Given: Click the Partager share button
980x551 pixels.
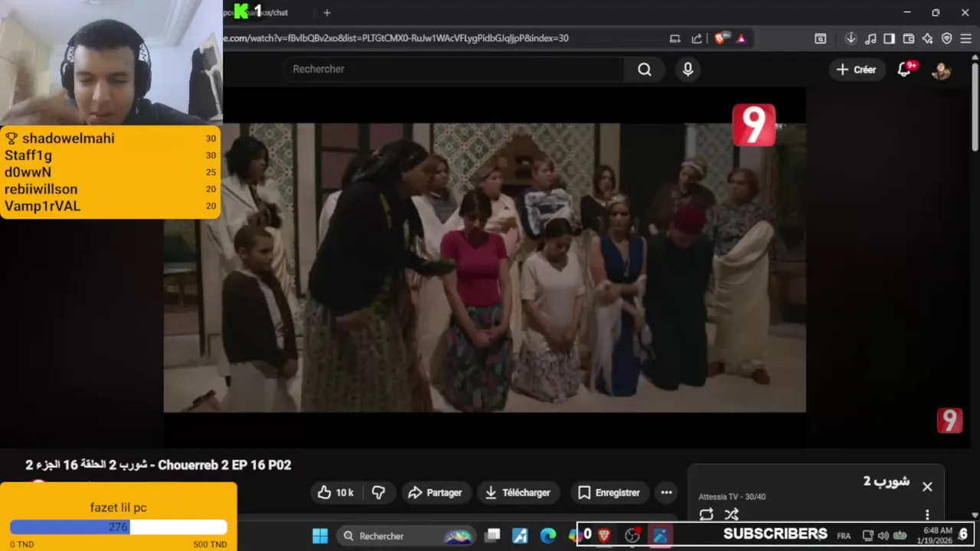Looking at the screenshot, I should click(x=435, y=493).
